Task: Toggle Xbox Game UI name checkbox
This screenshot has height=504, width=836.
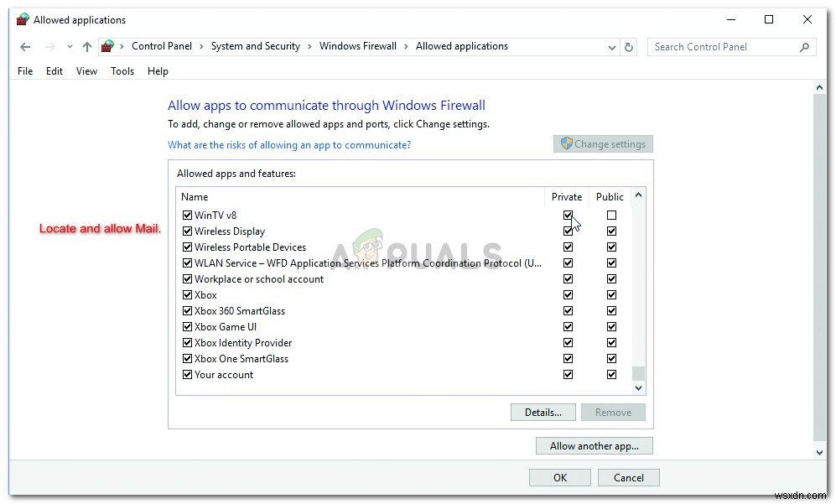Action: (187, 327)
